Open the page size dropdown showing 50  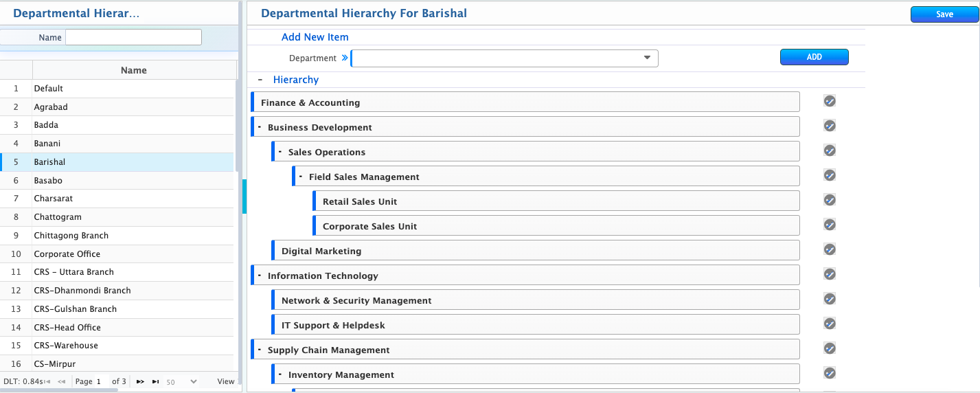pyautogui.click(x=181, y=381)
